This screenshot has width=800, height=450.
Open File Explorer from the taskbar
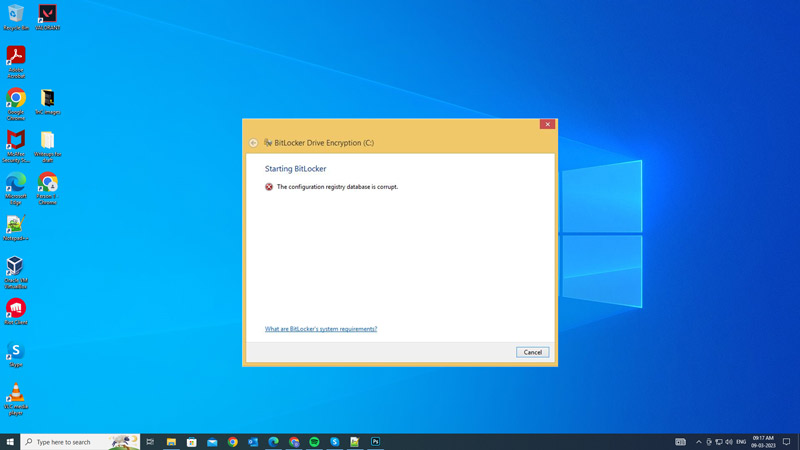point(171,442)
